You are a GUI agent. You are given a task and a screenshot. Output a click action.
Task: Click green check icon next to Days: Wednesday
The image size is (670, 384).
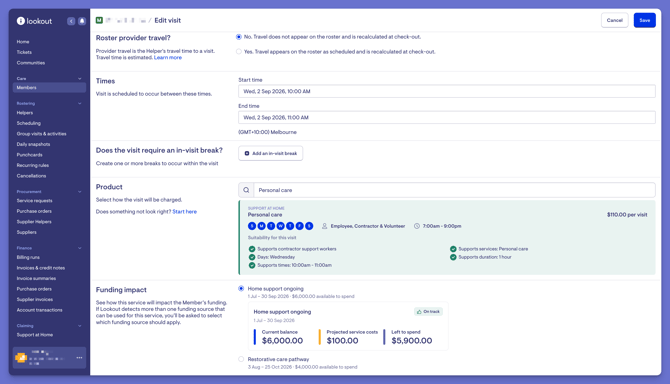tap(252, 257)
